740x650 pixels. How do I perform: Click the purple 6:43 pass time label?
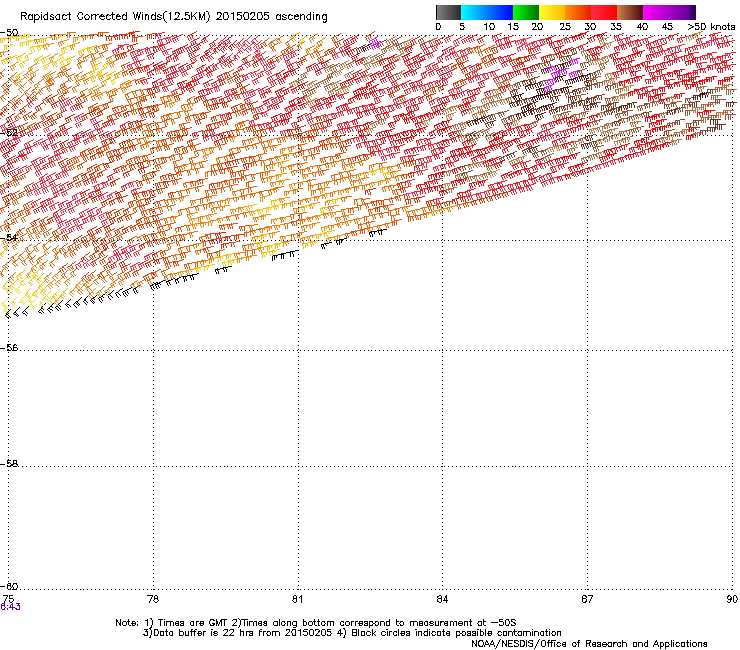tap(10, 607)
